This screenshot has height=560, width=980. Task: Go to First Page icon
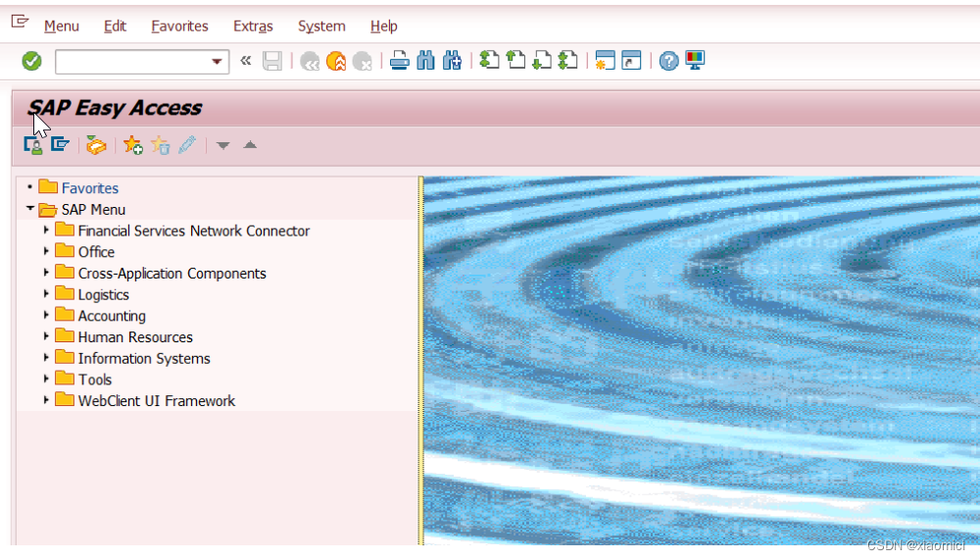coord(489,60)
